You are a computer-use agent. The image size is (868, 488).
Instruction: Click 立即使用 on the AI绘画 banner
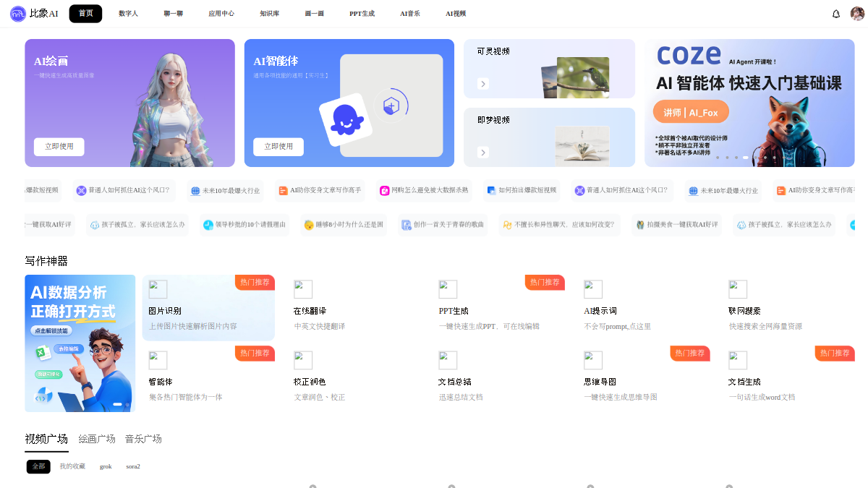click(x=59, y=147)
